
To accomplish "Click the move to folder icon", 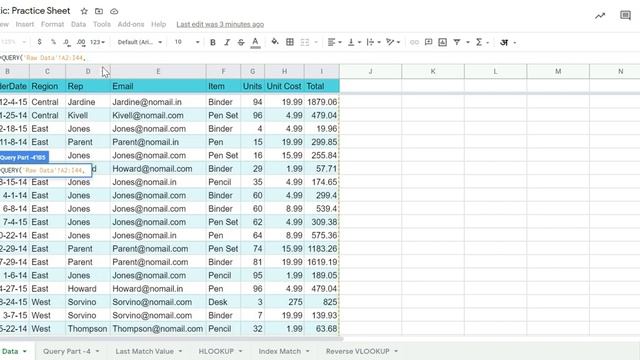I will [99, 11].
